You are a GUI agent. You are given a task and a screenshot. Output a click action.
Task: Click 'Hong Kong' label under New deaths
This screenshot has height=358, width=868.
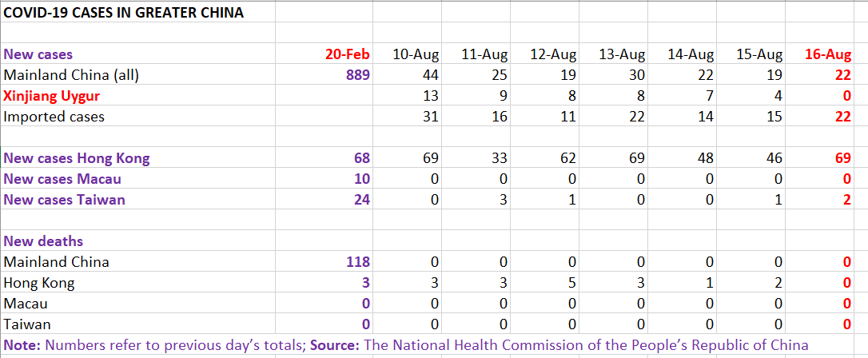(38, 283)
